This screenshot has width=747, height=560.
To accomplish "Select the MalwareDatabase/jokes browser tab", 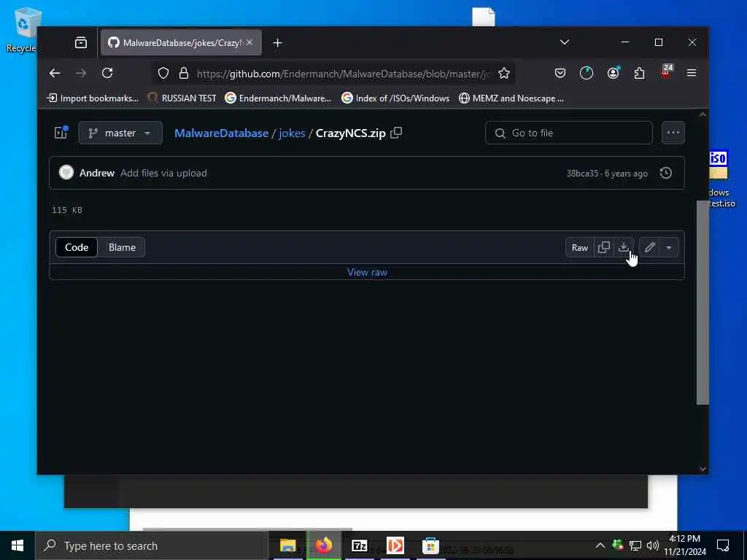I will pyautogui.click(x=181, y=42).
